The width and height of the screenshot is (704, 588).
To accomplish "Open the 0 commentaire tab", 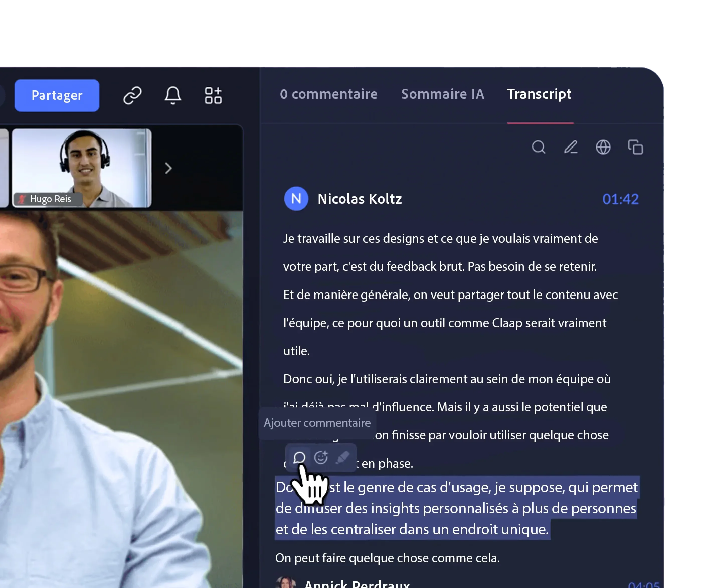I will point(328,94).
